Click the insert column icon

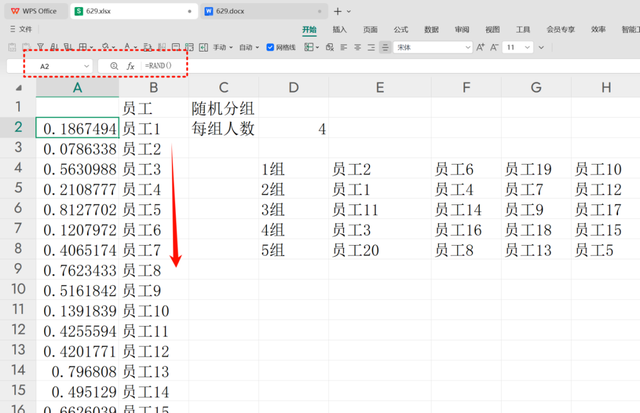click(203, 47)
